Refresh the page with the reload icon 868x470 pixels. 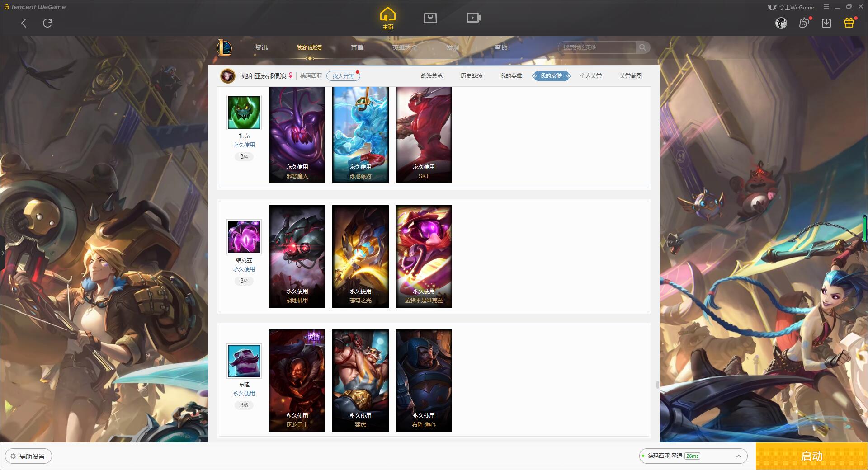pos(47,23)
